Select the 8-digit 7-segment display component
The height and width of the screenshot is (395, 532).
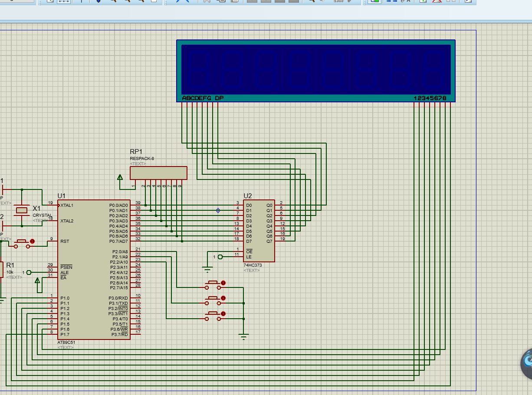[x=316, y=71]
